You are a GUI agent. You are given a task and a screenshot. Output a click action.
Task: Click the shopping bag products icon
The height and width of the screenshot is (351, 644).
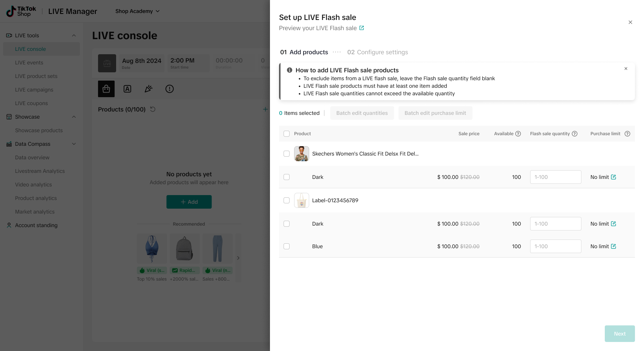coord(106,89)
